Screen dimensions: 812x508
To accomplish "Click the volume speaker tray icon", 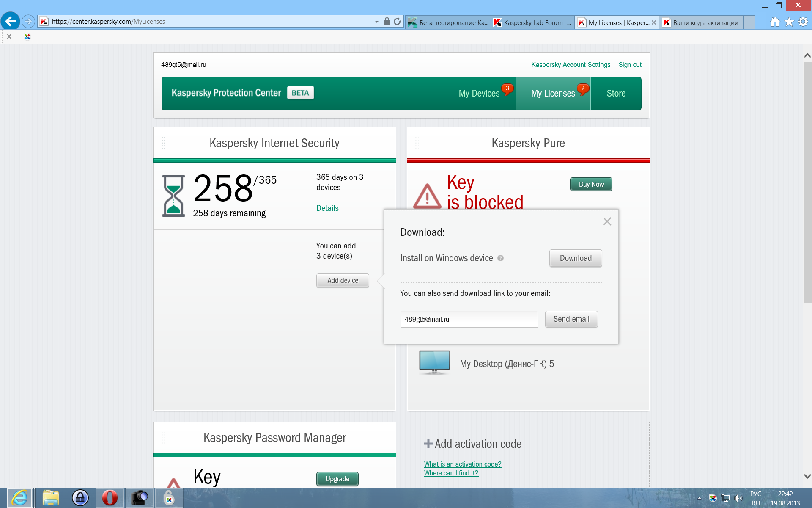I will (x=738, y=498).
